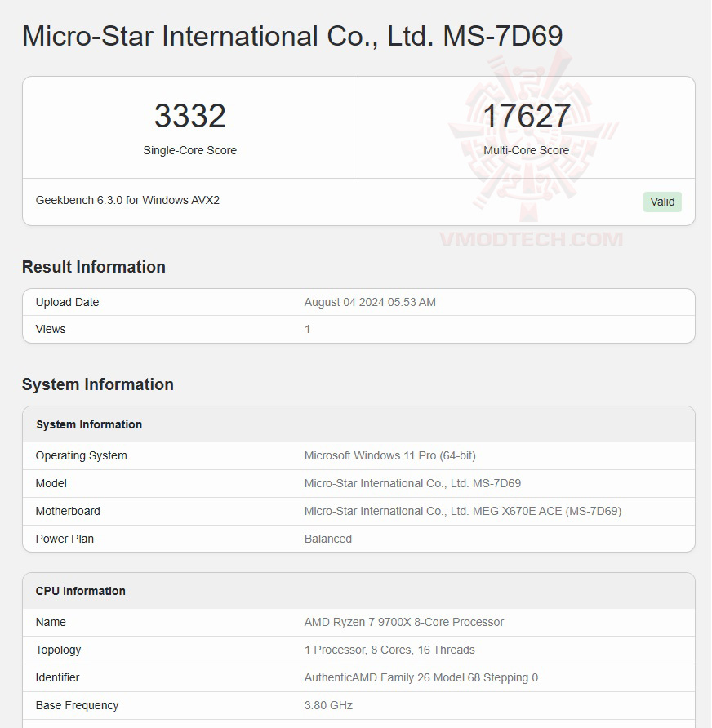This screenshot has width=712, height=728.
Task: Click the Views label
Action: coord(51,329)
